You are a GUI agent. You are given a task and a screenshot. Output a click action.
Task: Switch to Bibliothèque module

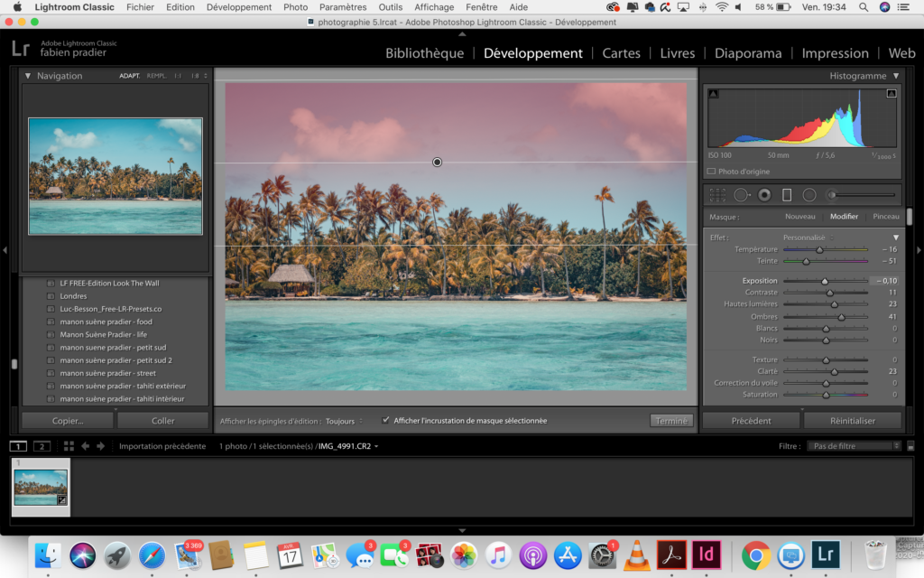click(424, 53)
